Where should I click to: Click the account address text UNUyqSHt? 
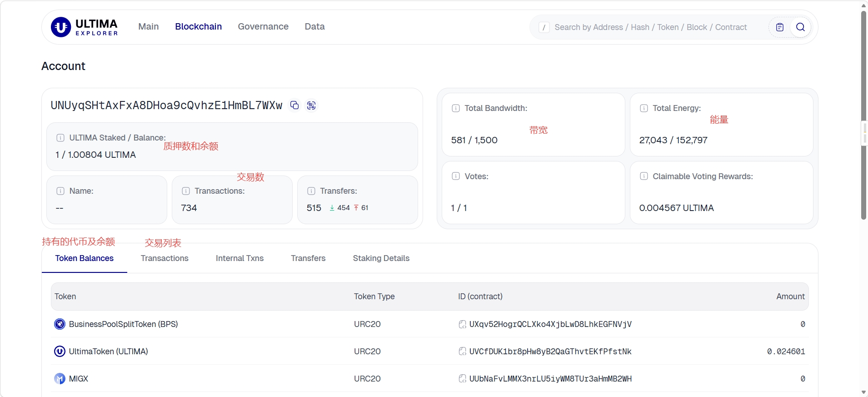pos(166,106)
